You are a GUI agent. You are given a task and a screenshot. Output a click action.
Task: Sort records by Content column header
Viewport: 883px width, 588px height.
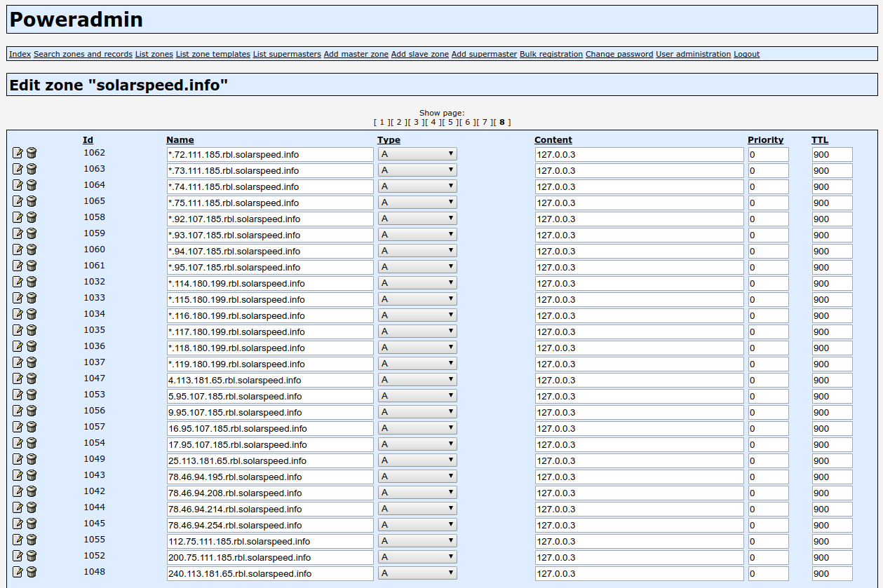[553, 139]
